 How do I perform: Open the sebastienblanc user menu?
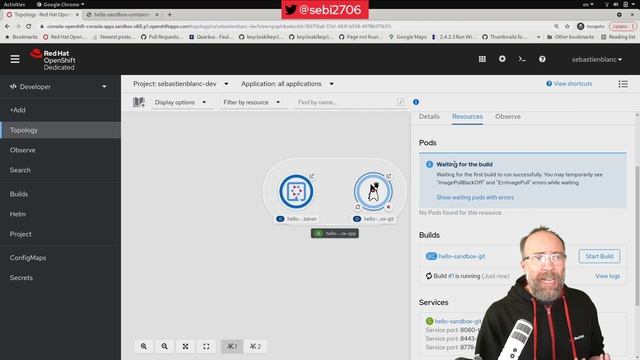[597, 60]
